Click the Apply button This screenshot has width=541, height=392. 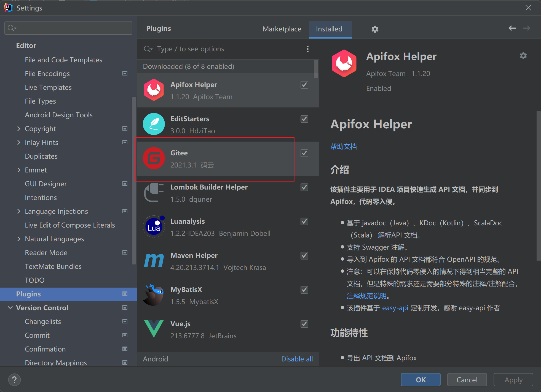pyautogui.click(x=513, y=380)
